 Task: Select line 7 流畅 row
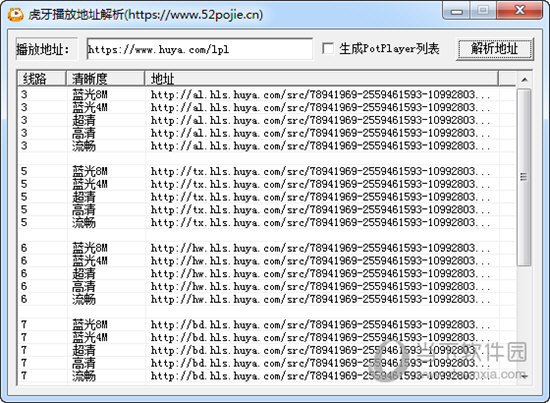[x=267, y=376]
